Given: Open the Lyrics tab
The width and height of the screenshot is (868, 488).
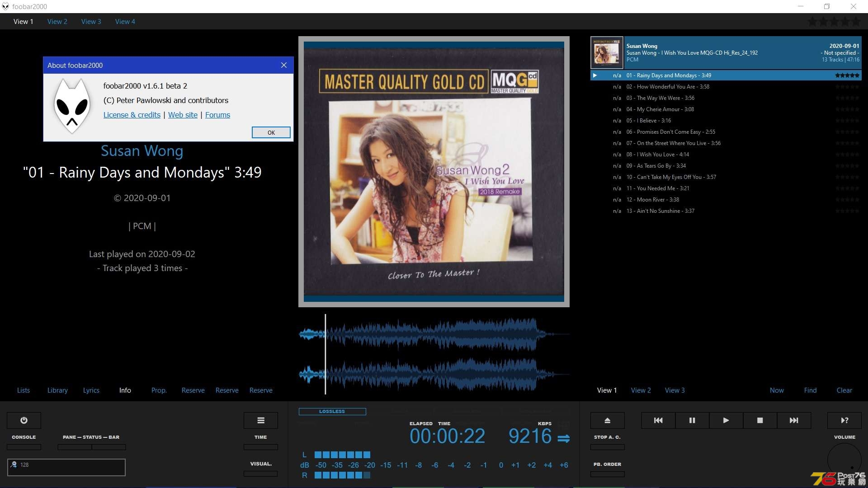Looking at the screenshot, I should pyautogui.click(x=91, y=390).
